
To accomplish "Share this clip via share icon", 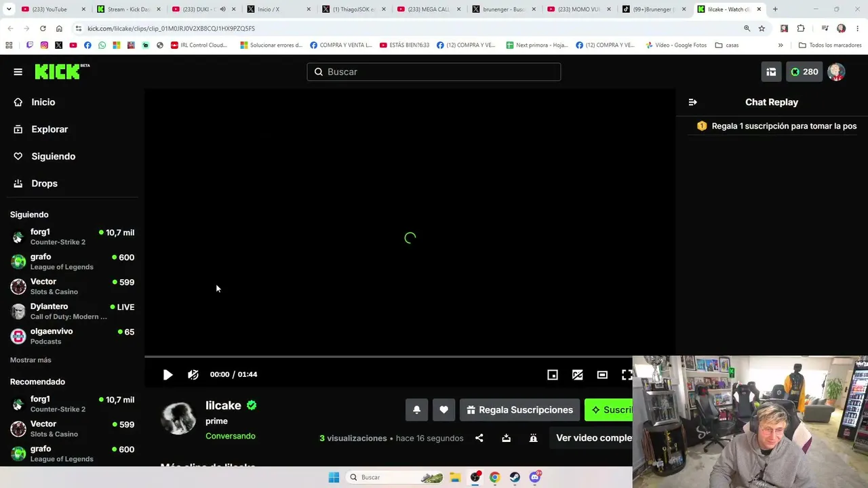I will 479,438.
